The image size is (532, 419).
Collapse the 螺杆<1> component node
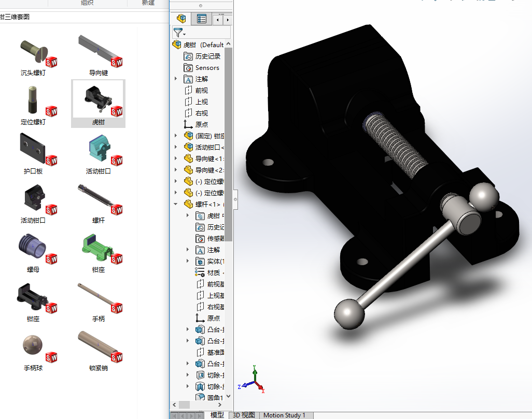pos(176,205)
